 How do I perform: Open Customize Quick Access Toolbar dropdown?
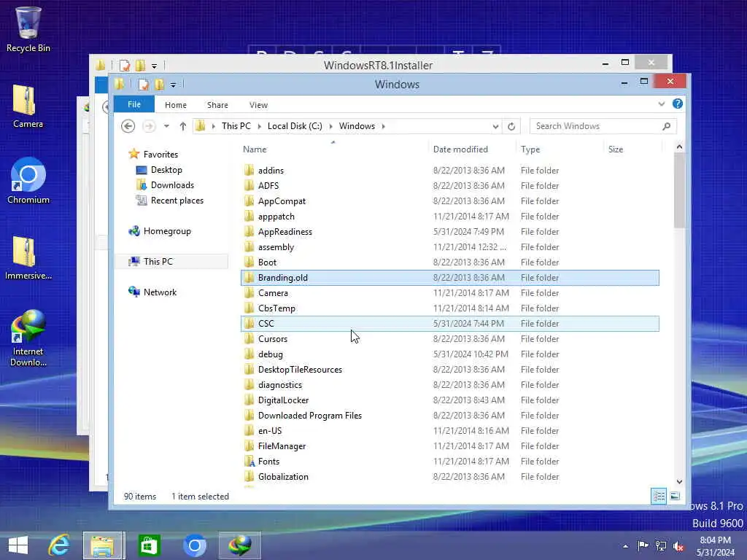point(174,85)
